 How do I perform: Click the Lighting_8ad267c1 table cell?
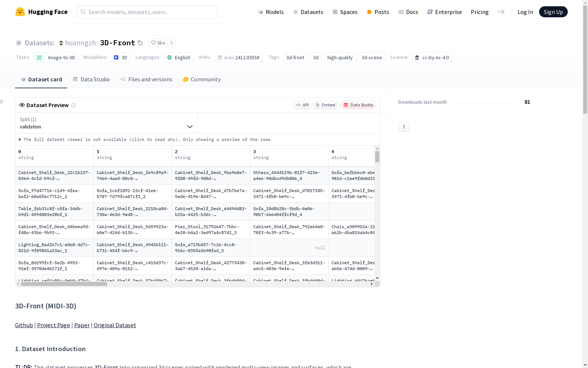coord(54,248)
